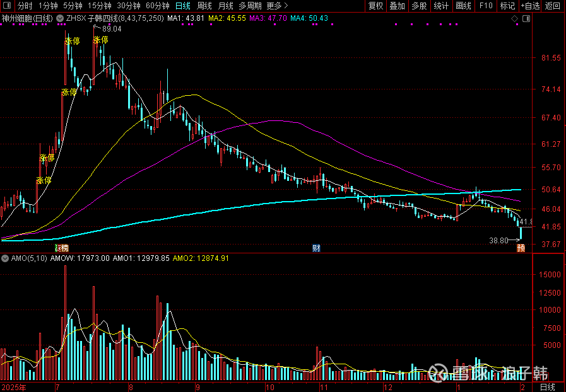Click the 81.55 price axis label
The image size is (566, 392).
[551, 58]
